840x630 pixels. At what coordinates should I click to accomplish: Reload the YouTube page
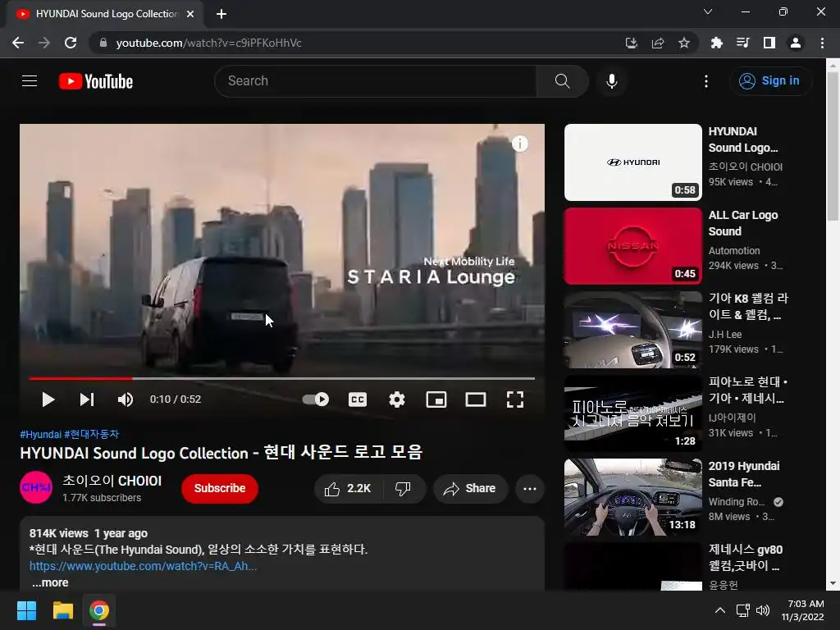pos(71,43)
